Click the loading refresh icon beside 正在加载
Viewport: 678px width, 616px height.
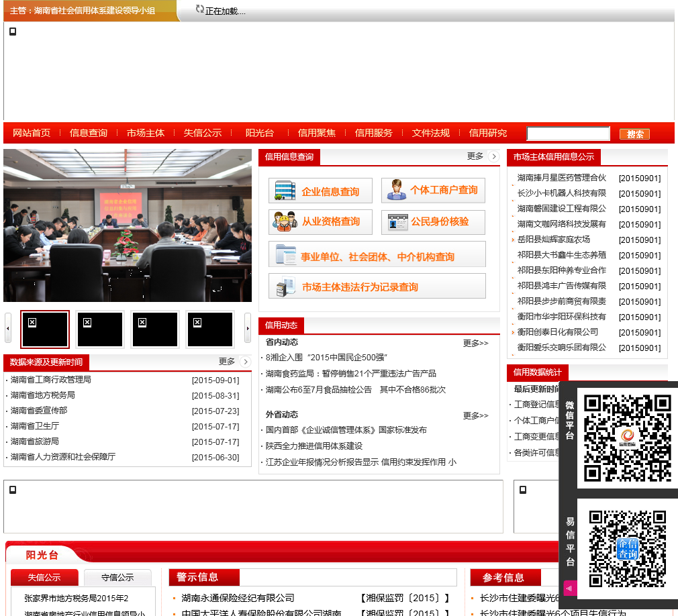199,9
